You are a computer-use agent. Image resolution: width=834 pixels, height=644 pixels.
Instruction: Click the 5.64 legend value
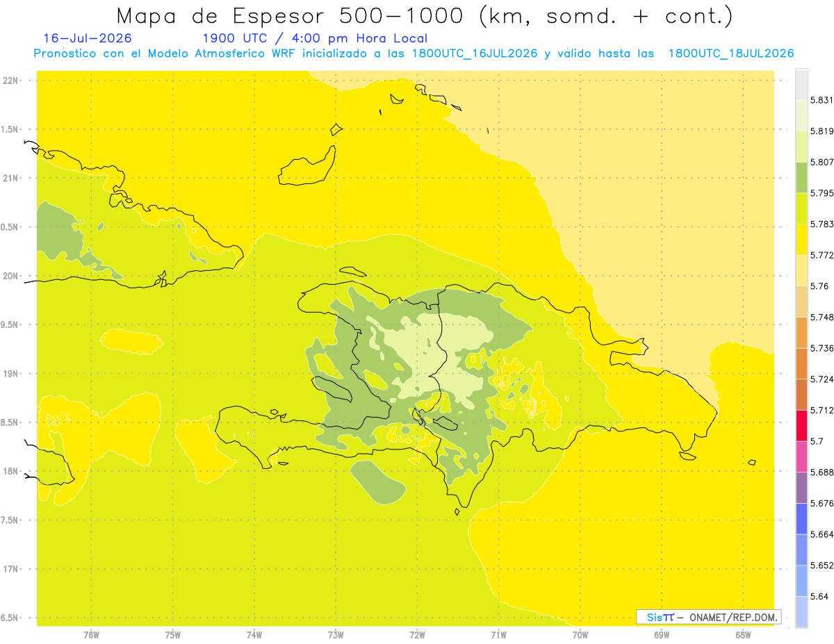819,596
